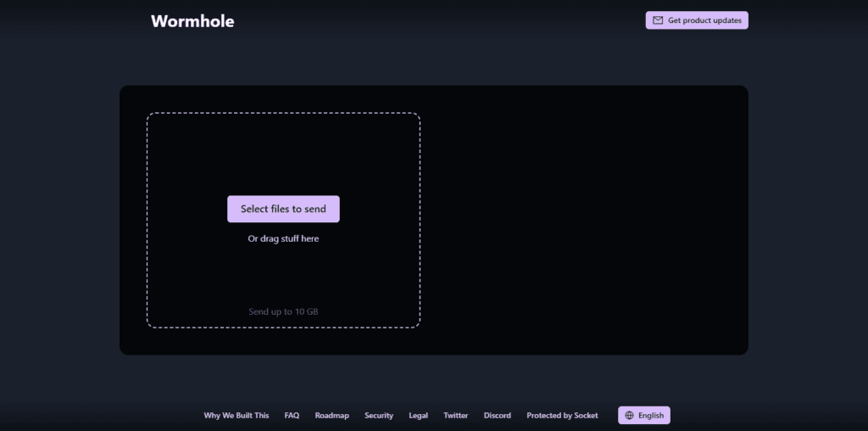Screen dimensions: 868x431
Task: Click the blank header area beside Wormhole
Action: click(x=437, y=21)
